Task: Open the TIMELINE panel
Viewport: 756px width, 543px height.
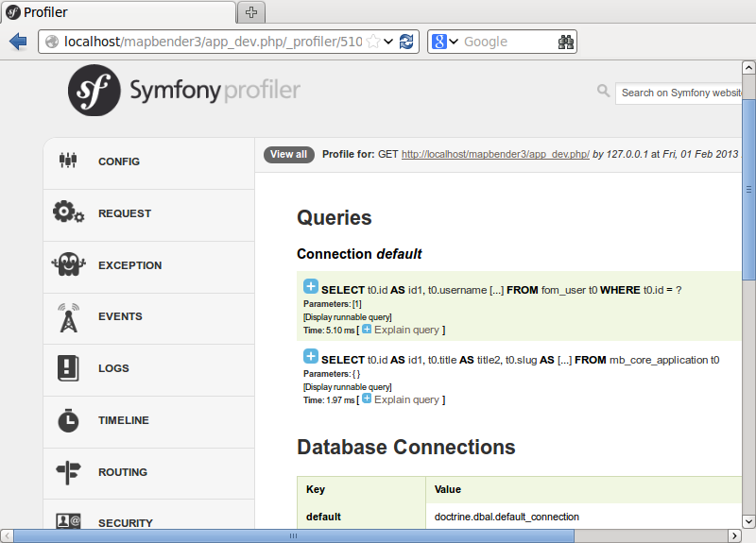Action: pyautogui.click(x=148, y=422)
